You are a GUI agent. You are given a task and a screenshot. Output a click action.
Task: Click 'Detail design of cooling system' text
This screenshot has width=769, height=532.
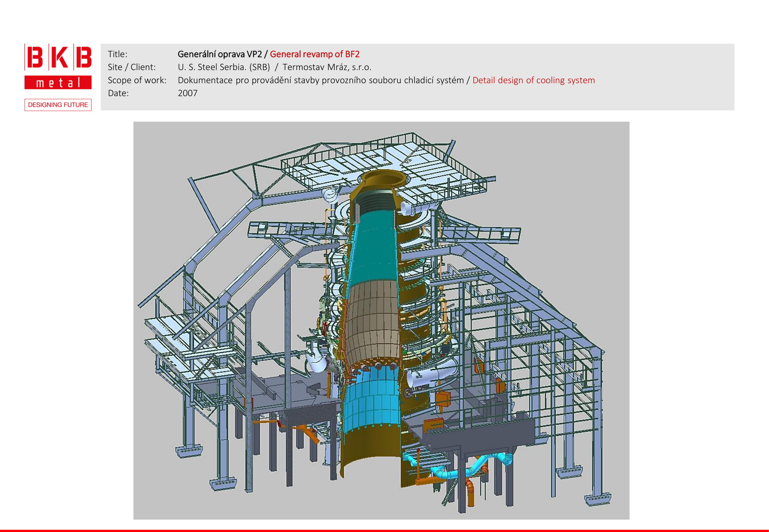pyautogui.click(x=533, y=80)
